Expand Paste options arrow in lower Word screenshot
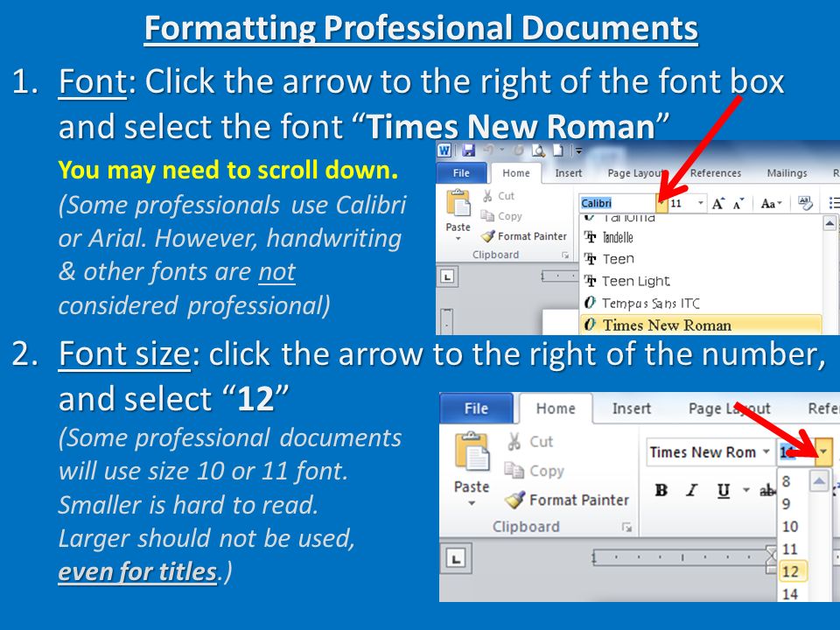This screenshot has height=630, width=840. [472, 504]
